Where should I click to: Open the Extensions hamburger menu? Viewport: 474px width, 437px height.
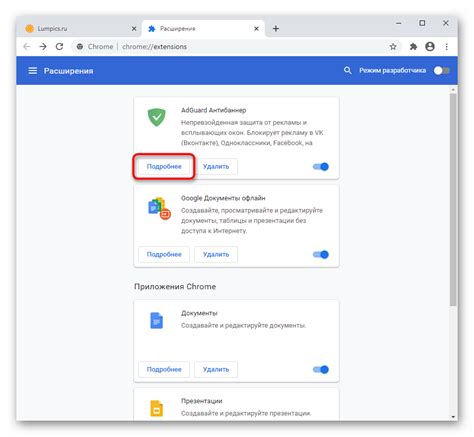pyautogui.click(x=32, y=71)
